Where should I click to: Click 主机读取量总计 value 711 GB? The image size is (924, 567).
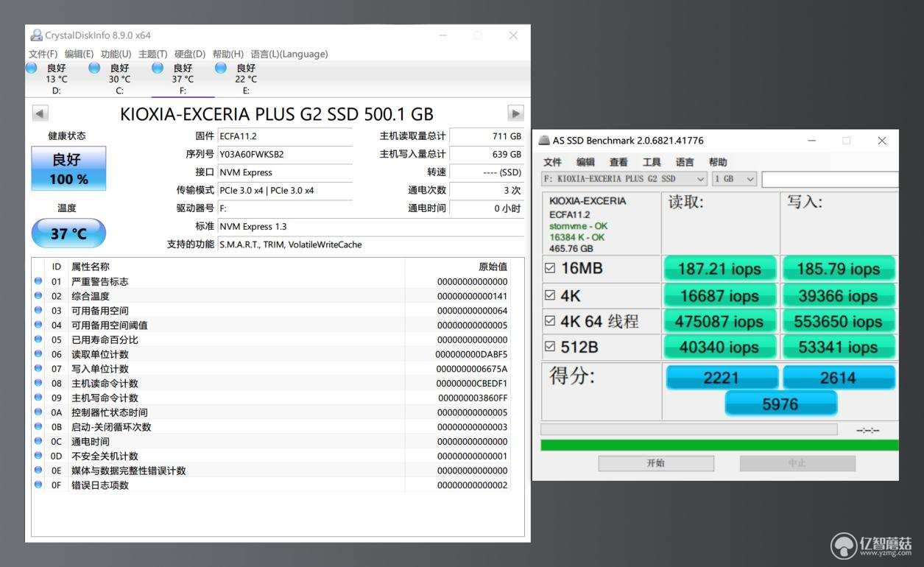click(486, 136)
